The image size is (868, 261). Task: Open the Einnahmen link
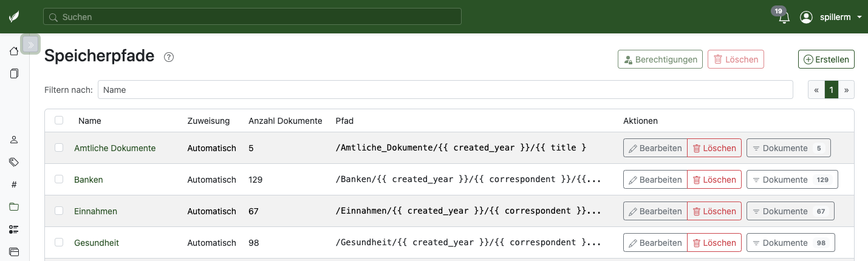(x=95, y=211)
